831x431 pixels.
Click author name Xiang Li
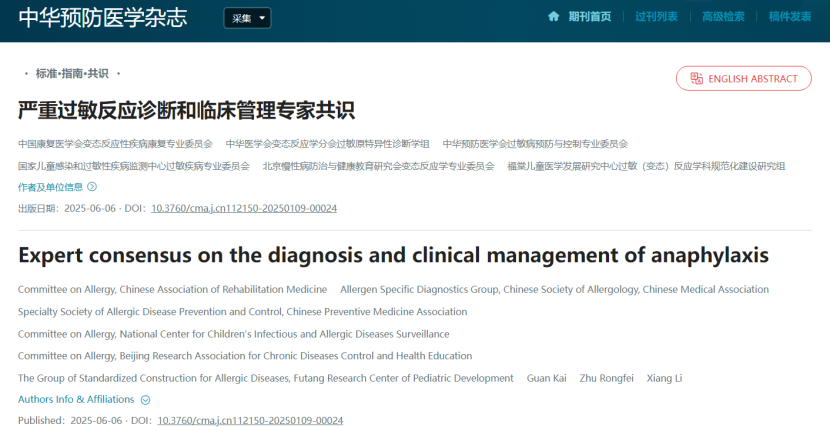[x=664, y=378]
